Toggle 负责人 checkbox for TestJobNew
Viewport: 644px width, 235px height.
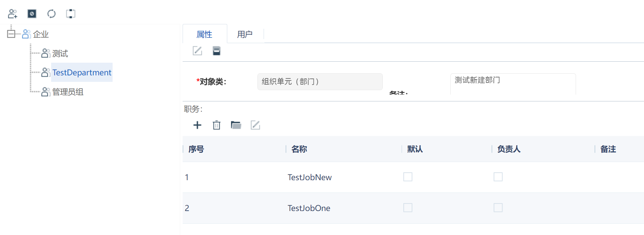tap(498, 177)
